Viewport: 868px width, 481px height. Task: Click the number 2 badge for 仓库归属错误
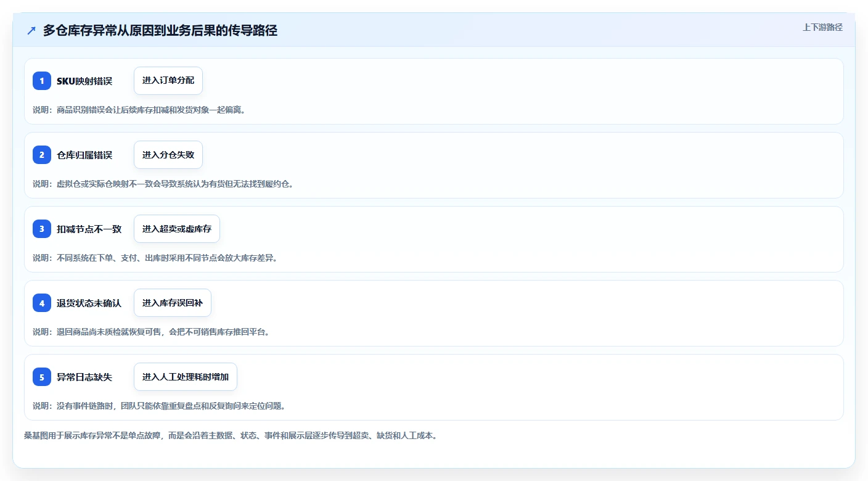point(42,155)
